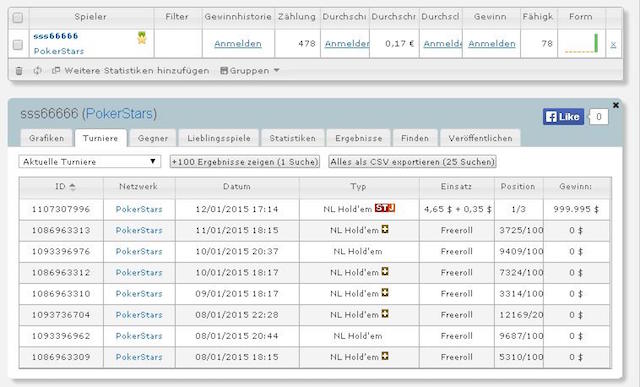Viewport: 640px width, 387px height.
Task: Close the sss66666 details panel
Action: coord(616,105)
